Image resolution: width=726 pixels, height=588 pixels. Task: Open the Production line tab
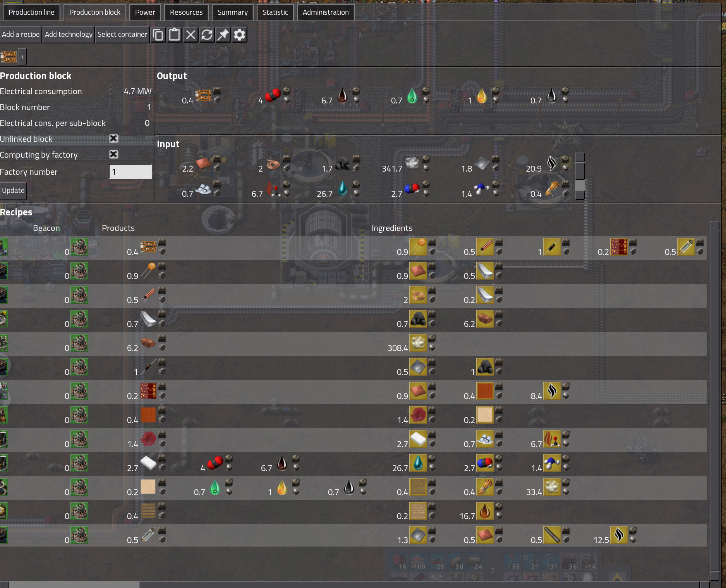coord(31,12)
